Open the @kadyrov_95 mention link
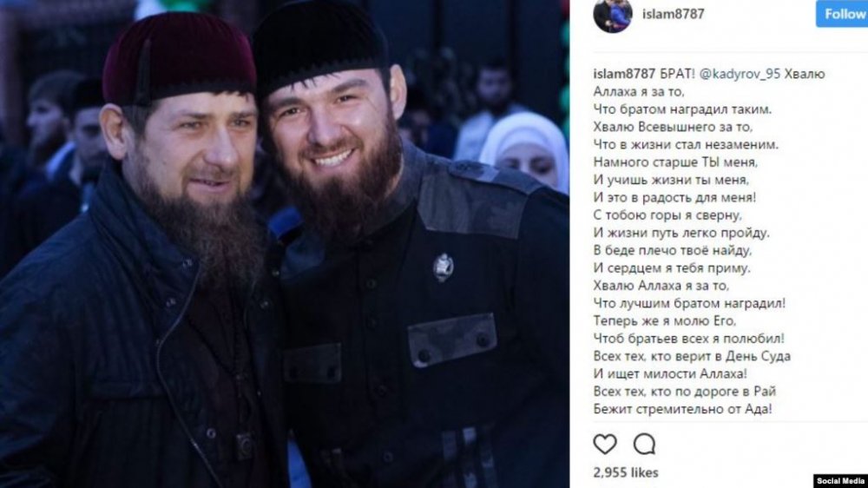 click(x=740, y=74)
